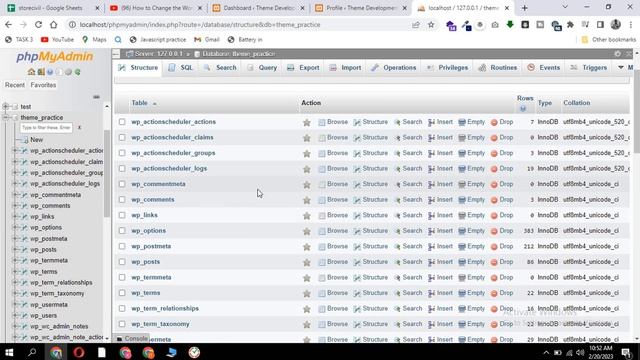Click Recent in navigation panel
Viewport: 640px width, 360px height.
[15, 85]
